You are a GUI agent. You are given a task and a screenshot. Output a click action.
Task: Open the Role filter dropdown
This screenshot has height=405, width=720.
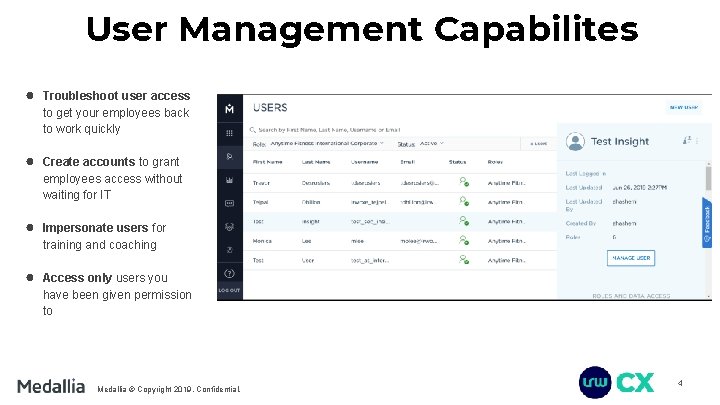pyautogui.click(x=326, y=143)
